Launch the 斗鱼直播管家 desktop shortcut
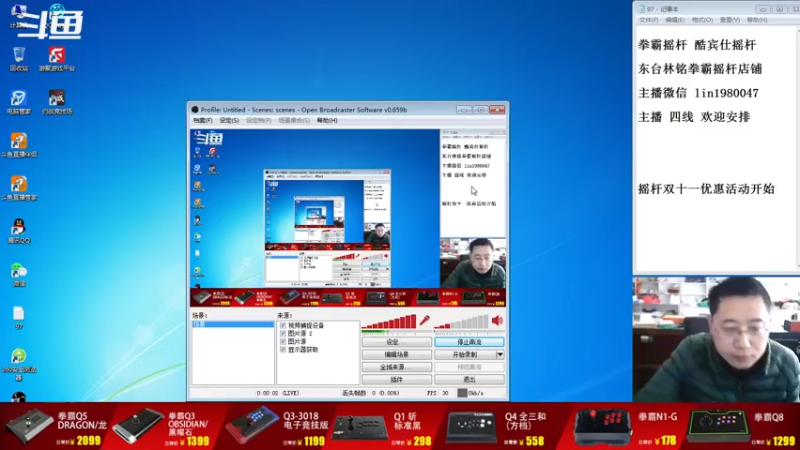 pos(19,187)
